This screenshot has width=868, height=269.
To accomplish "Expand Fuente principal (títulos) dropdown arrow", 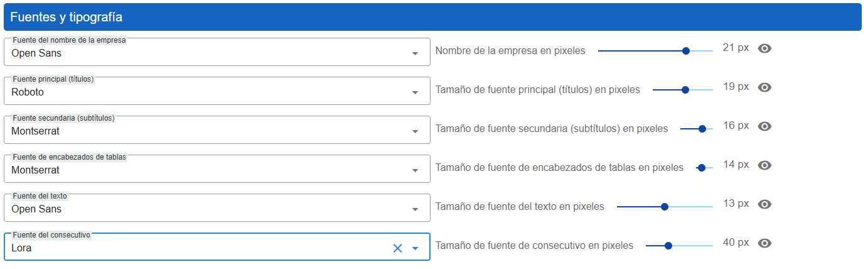I will (415, 93).
